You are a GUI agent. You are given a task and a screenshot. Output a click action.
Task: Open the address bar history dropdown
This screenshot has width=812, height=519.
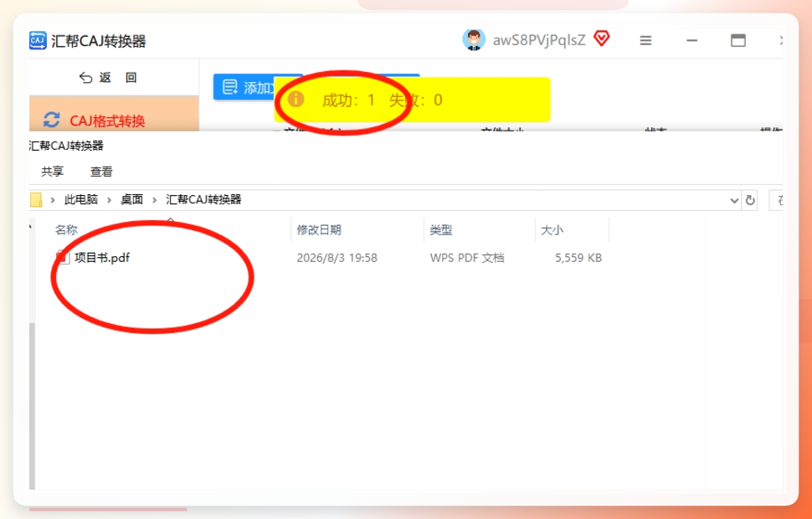(x=734, y=200)
